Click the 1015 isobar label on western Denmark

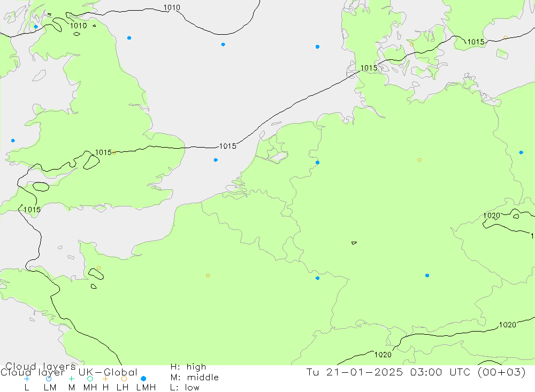pyautogui.click(x=369, y=68)
